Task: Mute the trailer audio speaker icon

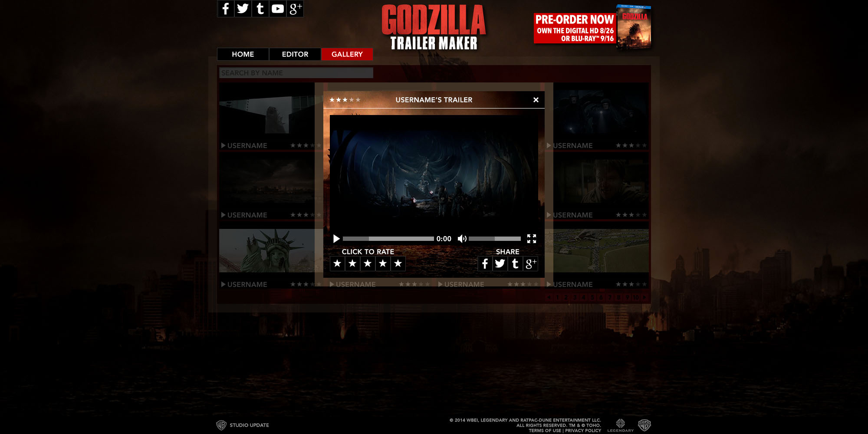Action: 462,239
